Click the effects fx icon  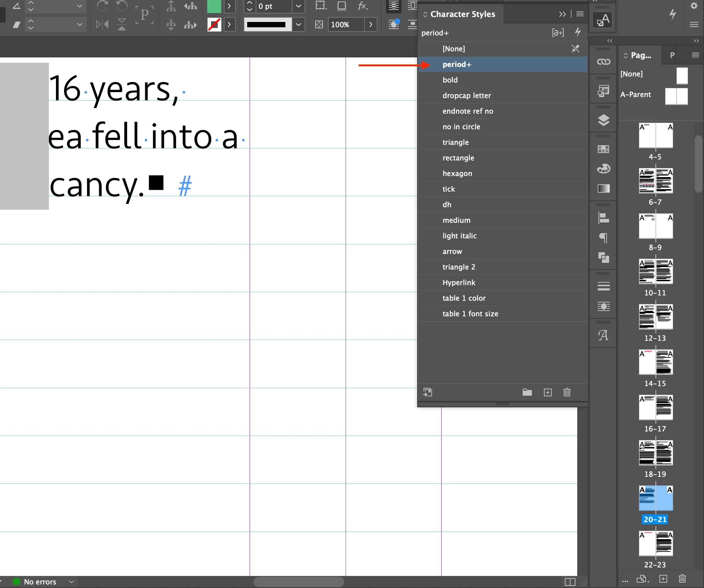[x=363, y=6]
